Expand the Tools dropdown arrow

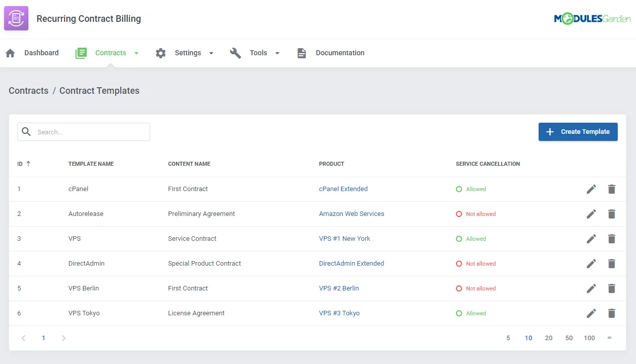[277, 53]
